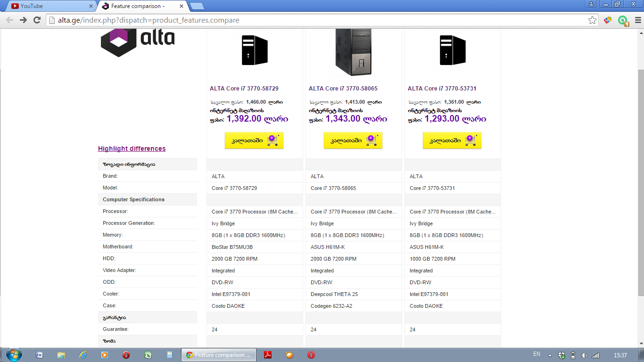Open Opera icon next to the media player
This screenshot has height=362, width=644.
tap(126, 355)
